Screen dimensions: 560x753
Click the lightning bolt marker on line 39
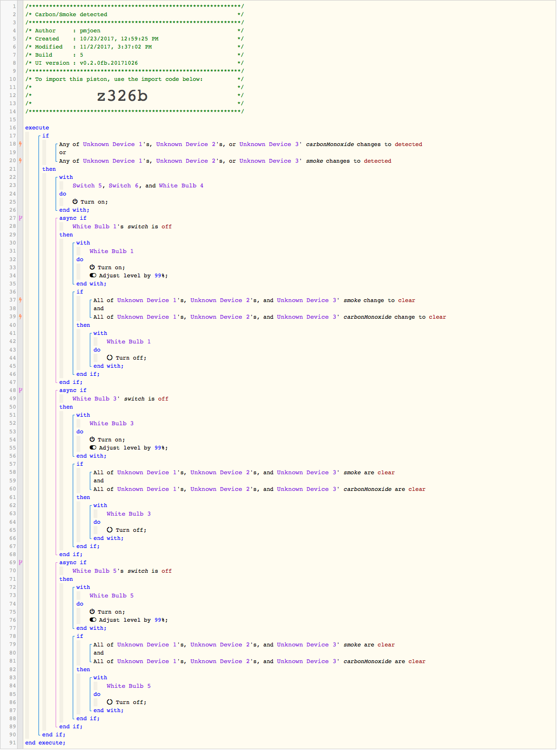pyautogui.click(x=20, y=317)
